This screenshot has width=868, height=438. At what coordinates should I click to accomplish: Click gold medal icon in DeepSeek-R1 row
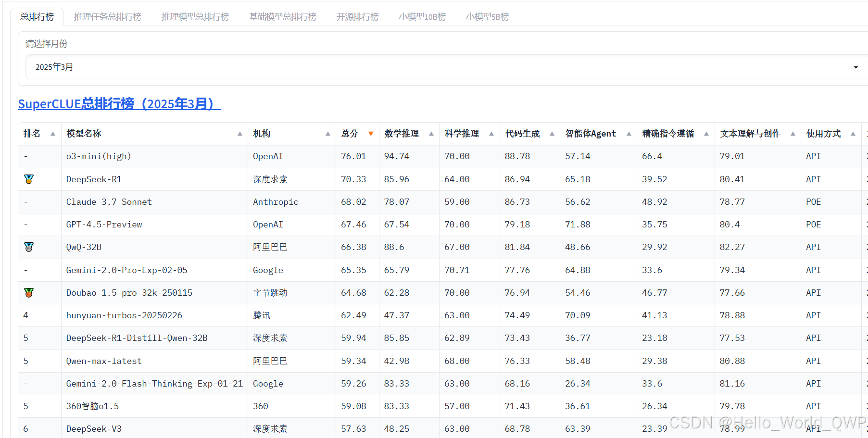click(29, 179)
